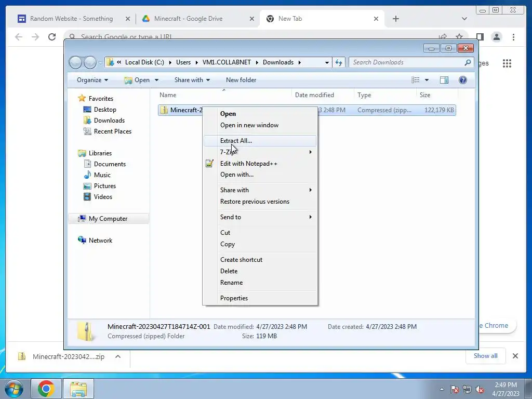Select Open in the context menu
This screenshot has width=532, height=399.
(260, 114)
